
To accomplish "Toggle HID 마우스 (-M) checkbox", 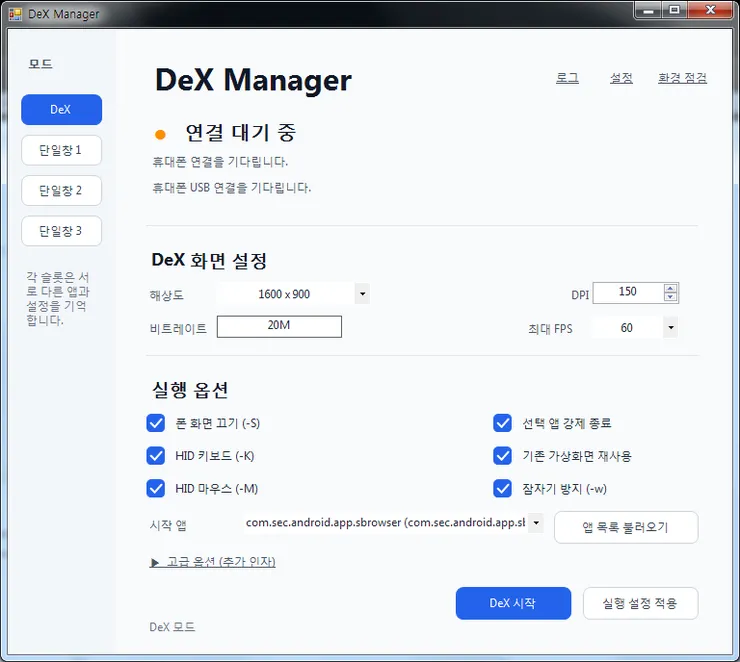I will click(x=156, y=489).
